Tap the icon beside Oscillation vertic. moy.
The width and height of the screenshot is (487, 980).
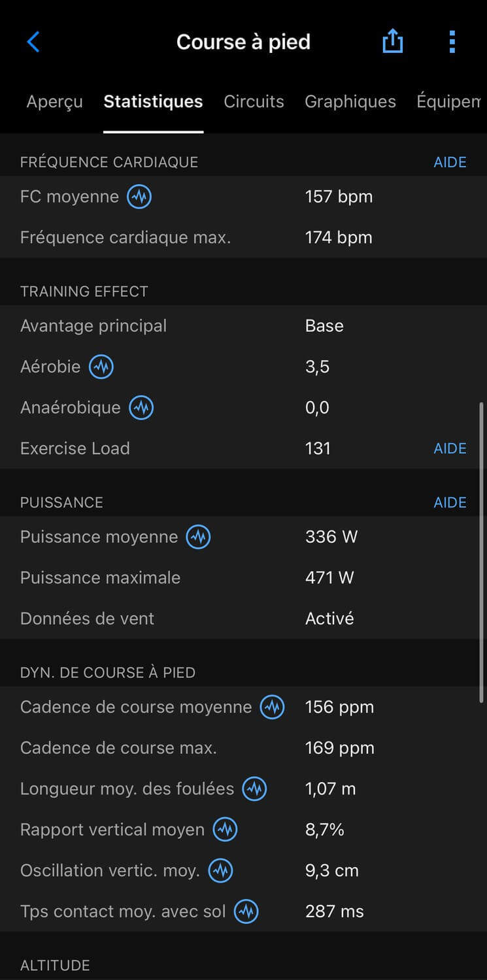221,870
